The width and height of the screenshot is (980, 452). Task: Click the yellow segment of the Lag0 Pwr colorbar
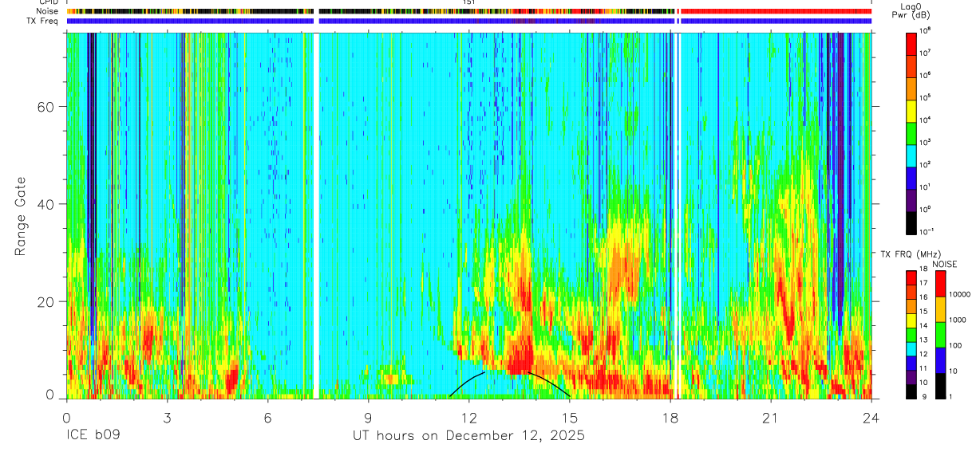912,110
